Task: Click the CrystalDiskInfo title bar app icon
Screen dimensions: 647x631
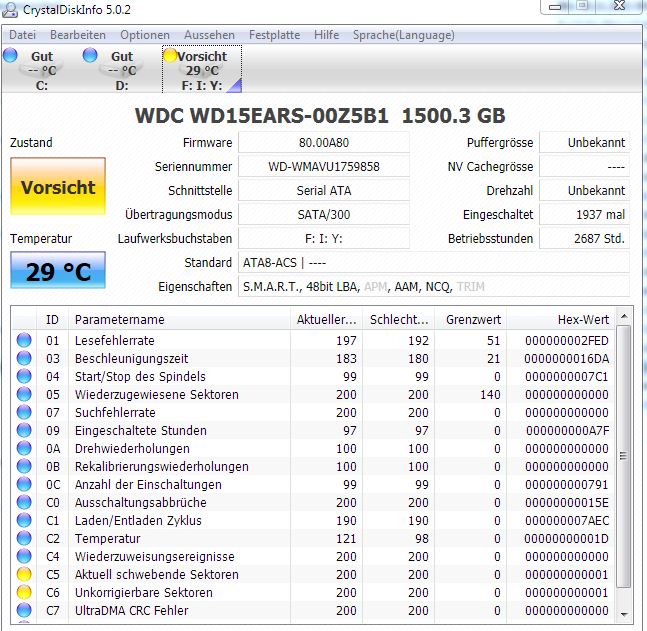Action: 10,10
